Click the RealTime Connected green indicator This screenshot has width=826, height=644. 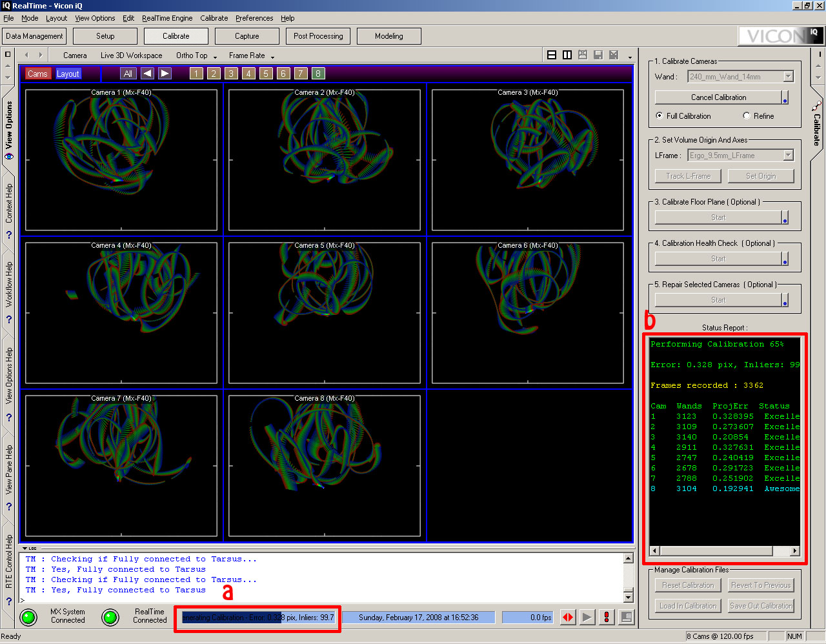tap(110, 618)
